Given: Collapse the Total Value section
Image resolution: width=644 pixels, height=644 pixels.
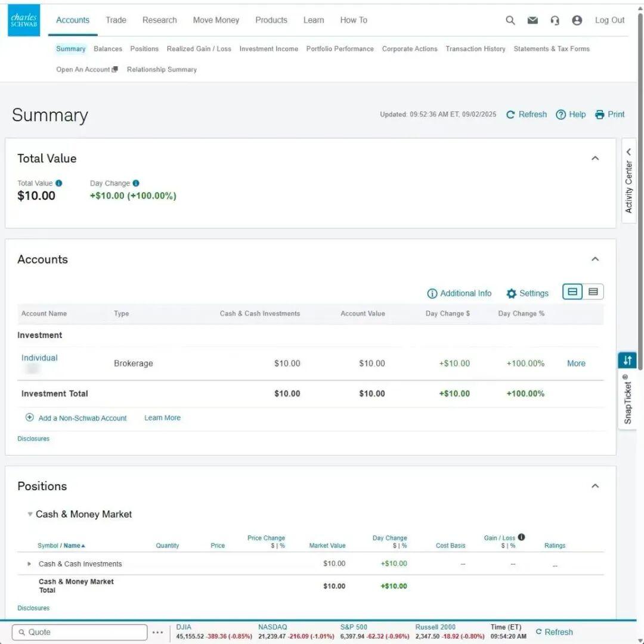Looking at the screenshot, I should click(x=595, y=158).
